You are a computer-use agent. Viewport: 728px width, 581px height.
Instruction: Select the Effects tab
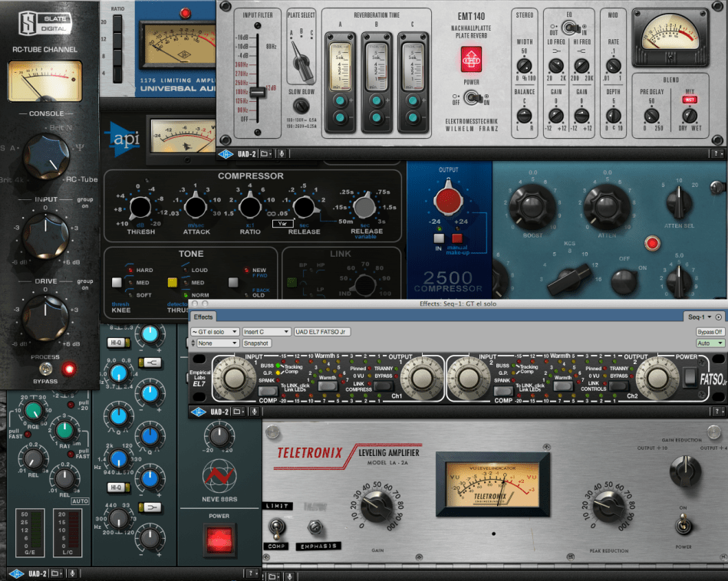(x=203, y=317)
